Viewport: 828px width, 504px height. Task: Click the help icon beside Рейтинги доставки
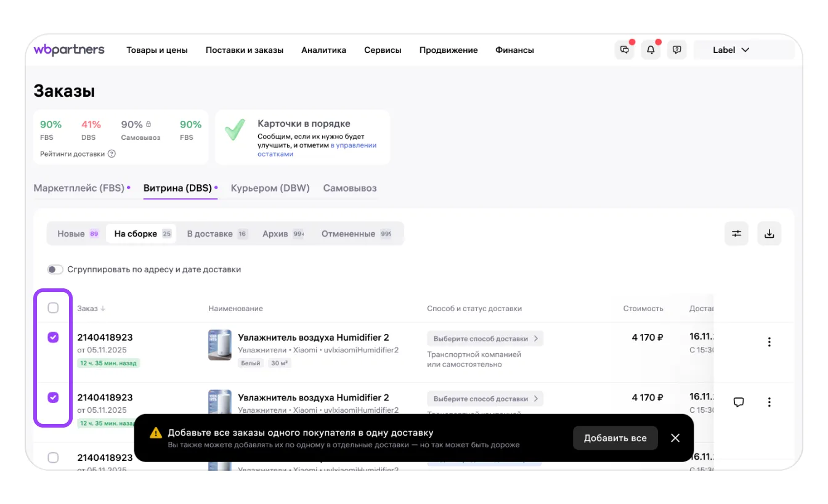(x=112, y=154)
